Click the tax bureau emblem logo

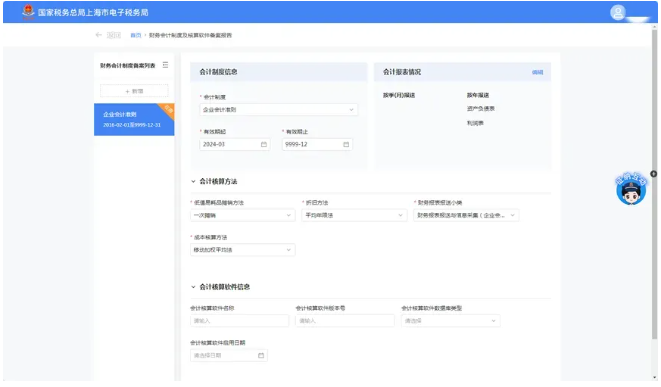pos(28,12)
